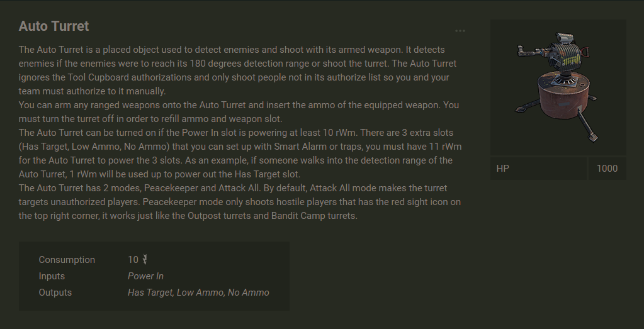Click the electricity bolt icon beside 10
Image resolution: width=644 pixels, height=329 pixels.
(145, 260)
